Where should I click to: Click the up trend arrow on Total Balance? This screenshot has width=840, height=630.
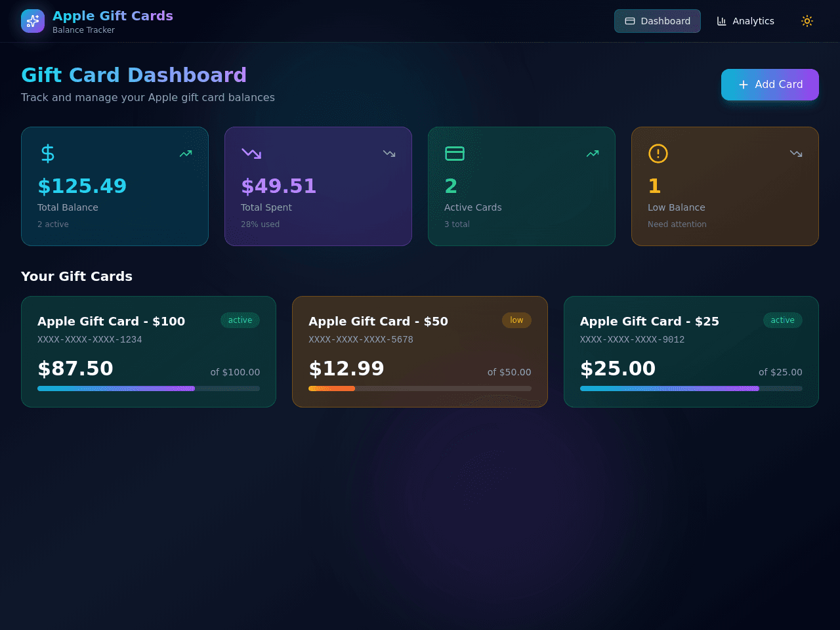click(x=186, y=154)
